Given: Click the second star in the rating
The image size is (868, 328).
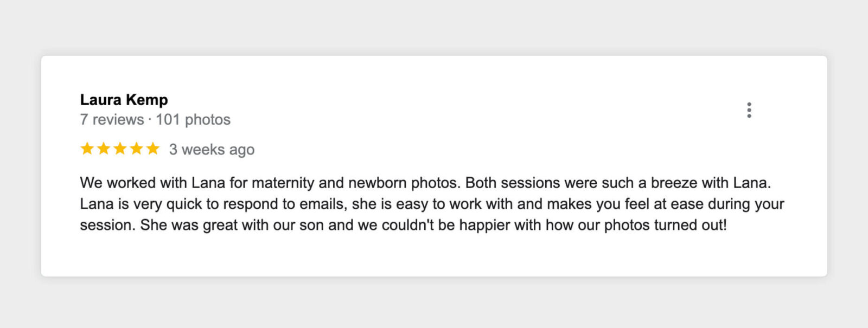Looking at the screenshot, I should 104,149.
